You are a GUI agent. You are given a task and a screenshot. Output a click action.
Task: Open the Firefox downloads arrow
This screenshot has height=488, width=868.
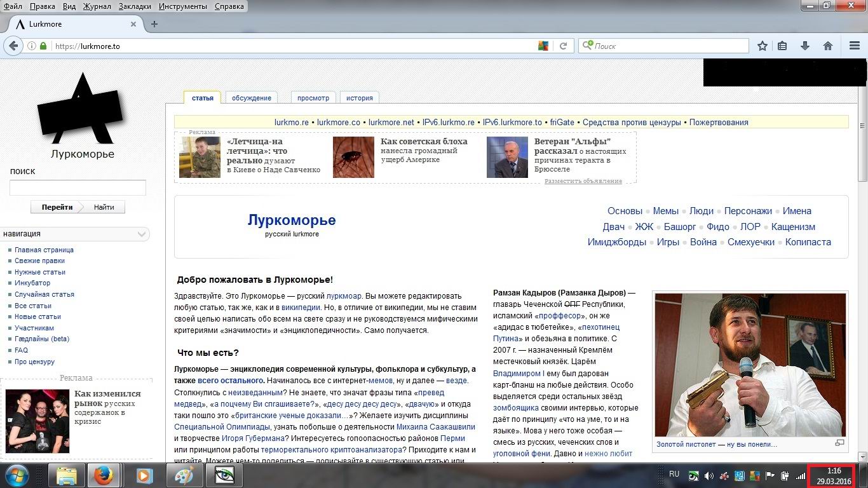(x=805, y=46)
